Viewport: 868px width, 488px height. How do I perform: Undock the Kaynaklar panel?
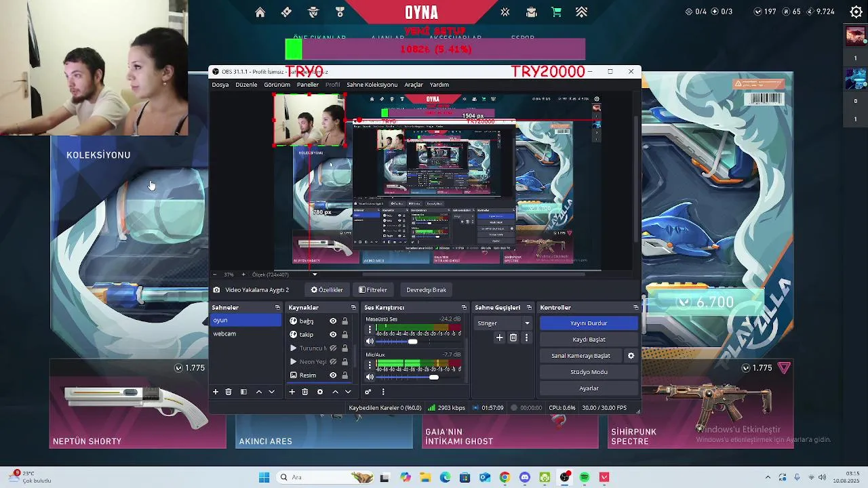pos(353,308)
